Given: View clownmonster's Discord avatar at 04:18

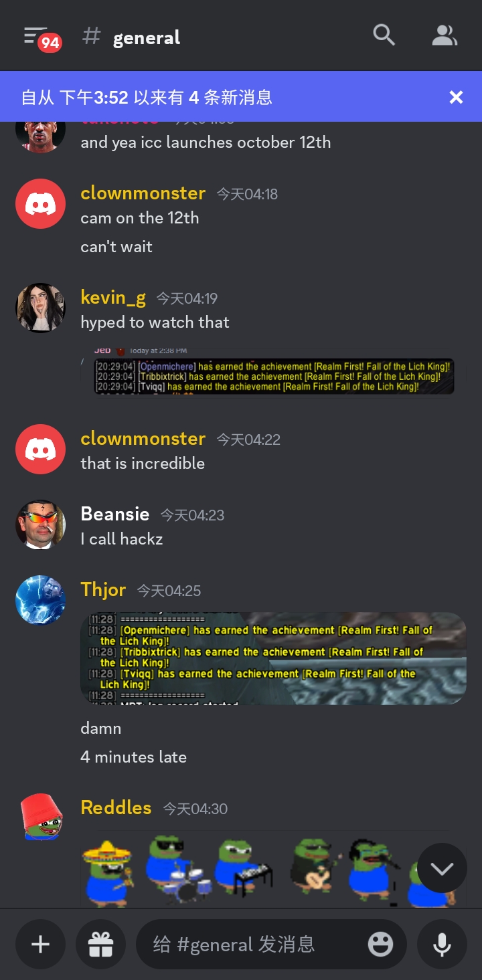Looking at the screenshot, I should 41,204.
